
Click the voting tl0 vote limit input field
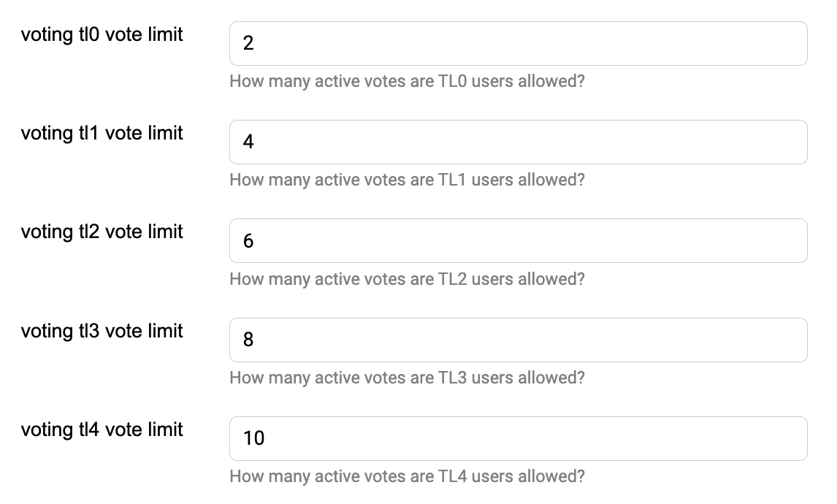(518, 43)
